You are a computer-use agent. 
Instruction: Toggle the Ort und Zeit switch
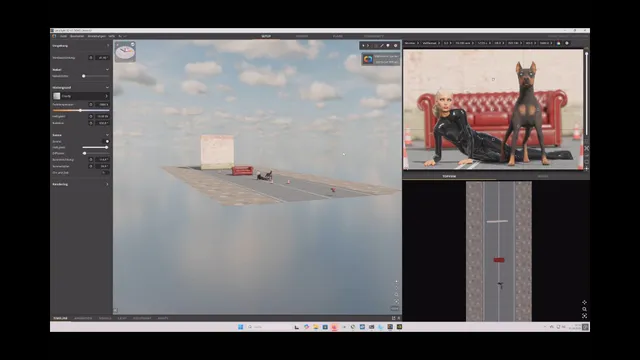(x=105, y=173)
